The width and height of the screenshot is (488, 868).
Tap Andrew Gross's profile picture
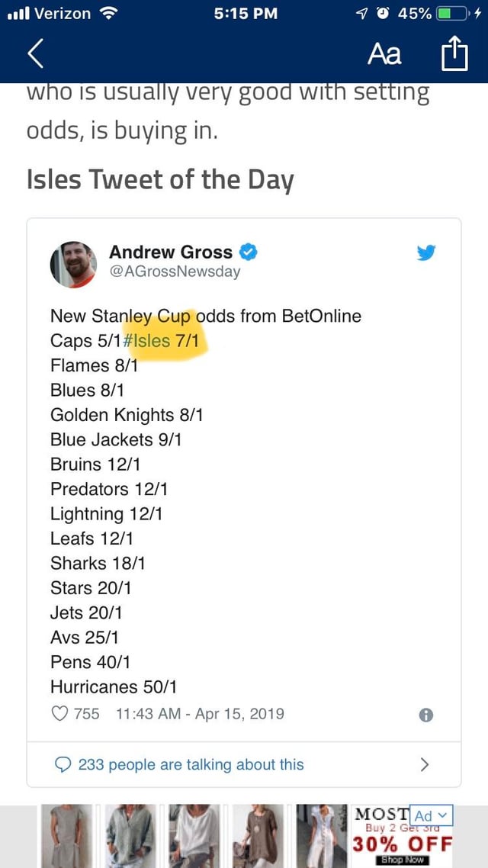coord(73,264)
